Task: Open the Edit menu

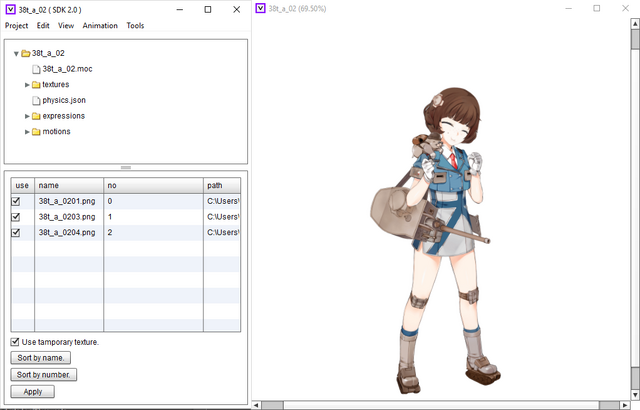Action: click(43, 25)
